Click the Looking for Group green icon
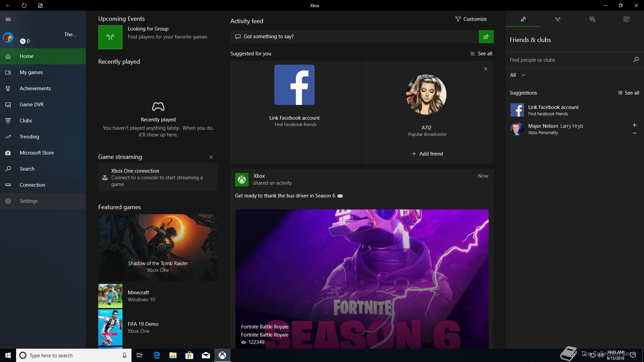Image resolution: width=644 pixels, height=362 pixels. [110, 37]
